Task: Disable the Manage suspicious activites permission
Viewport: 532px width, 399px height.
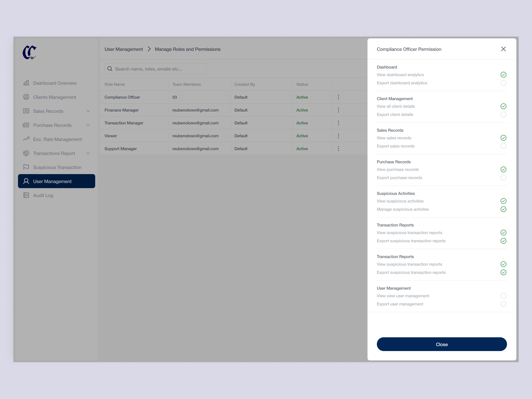Action: click(503, 209)
